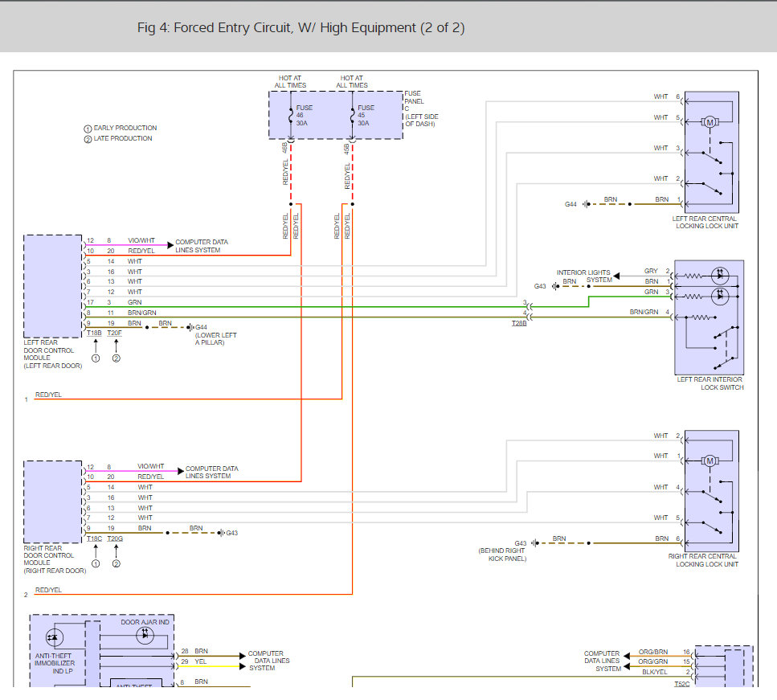Click arrowhead on right rear module VIO/WHT wire
The image size is (777, 700).
point(180,471)
